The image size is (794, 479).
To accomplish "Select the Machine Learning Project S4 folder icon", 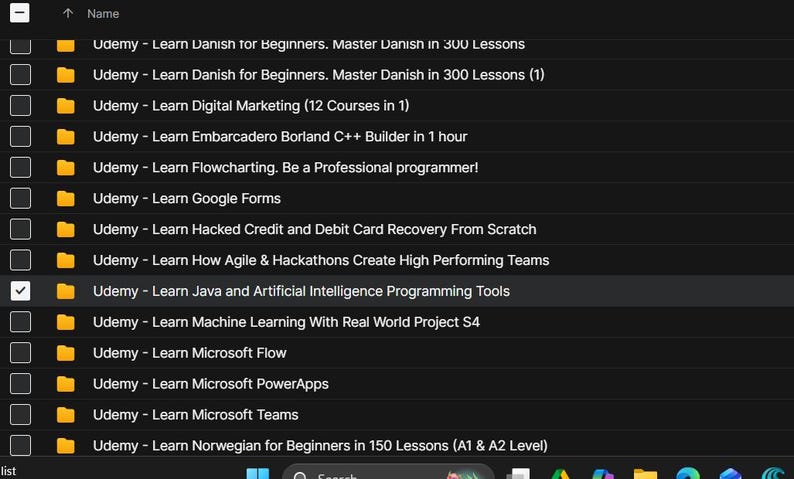I will (65, 322).
